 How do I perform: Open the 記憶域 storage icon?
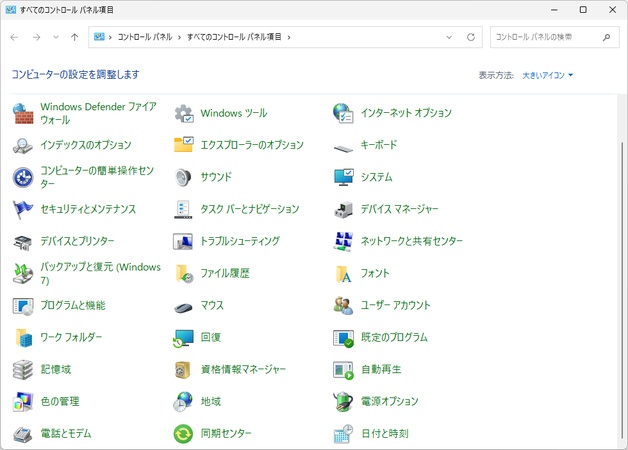[23, 370]
